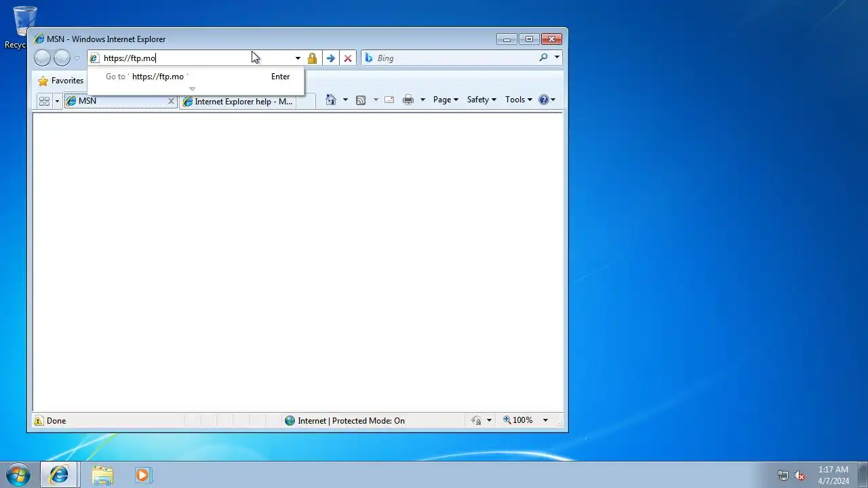Open the recent pages dropdown arrow

(77, 58)
